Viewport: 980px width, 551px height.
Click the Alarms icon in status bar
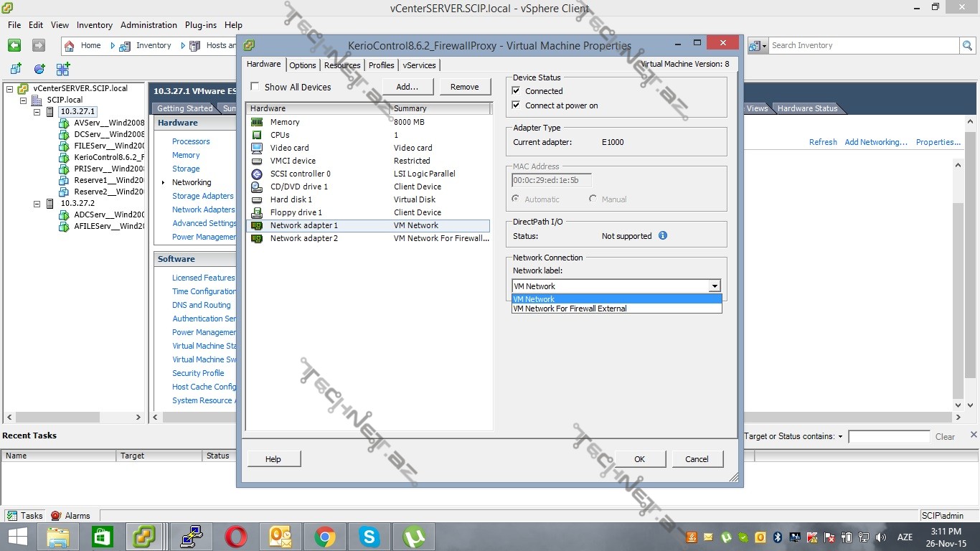[x=56, y=515]
